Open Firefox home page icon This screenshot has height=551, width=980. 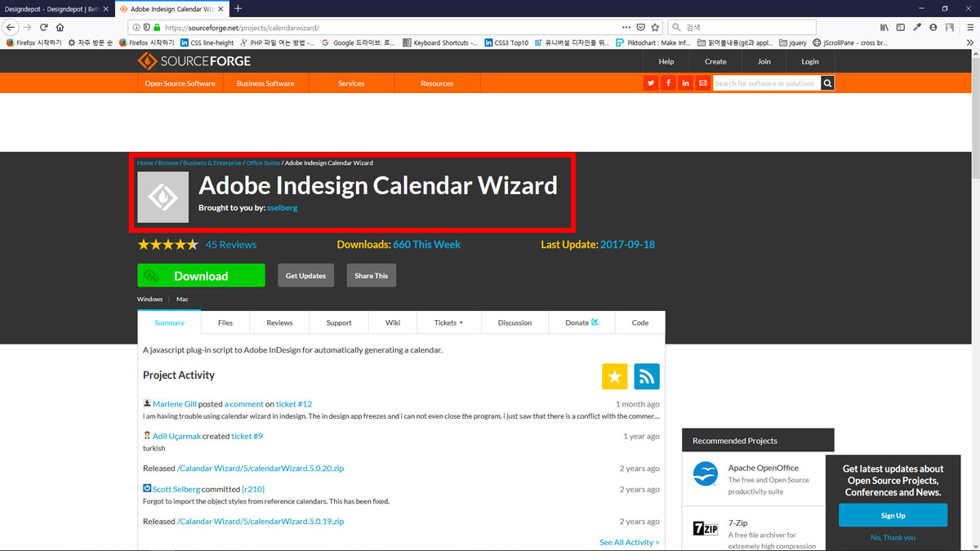pos(60,27)
